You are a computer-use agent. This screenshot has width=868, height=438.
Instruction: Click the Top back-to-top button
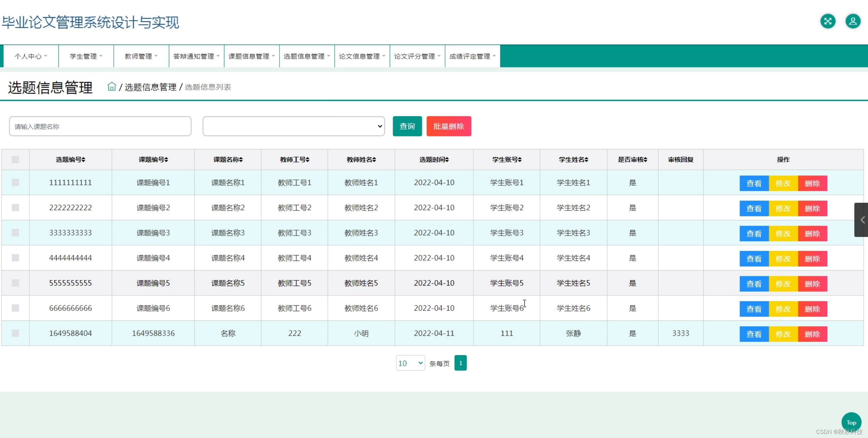[x=851, y=422]
